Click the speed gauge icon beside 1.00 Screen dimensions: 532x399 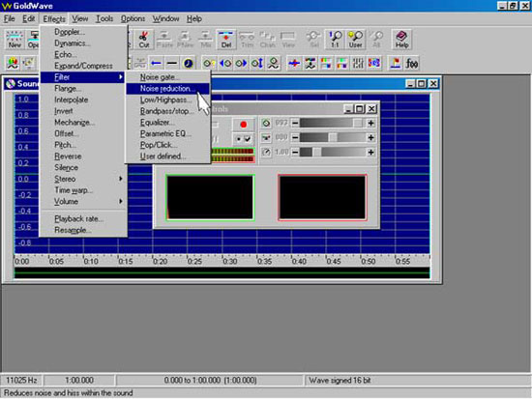pos(266,153)
